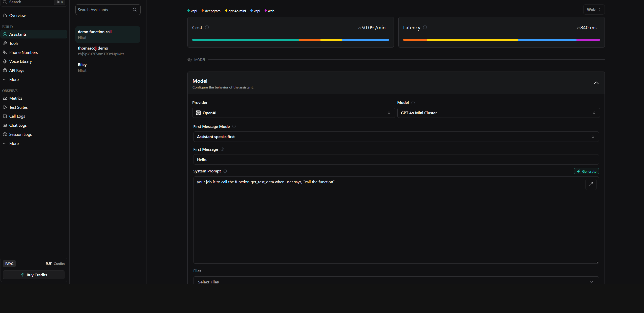Click the Latency info icon
Screen dimensions: 644x313
[x=425, y=27]
